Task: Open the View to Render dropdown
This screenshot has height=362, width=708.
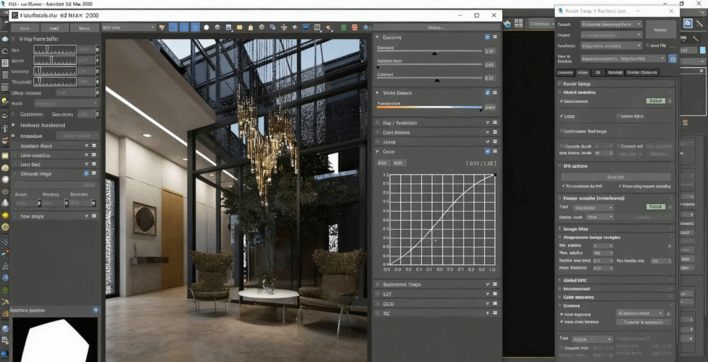Action: [x=623, y=59]
